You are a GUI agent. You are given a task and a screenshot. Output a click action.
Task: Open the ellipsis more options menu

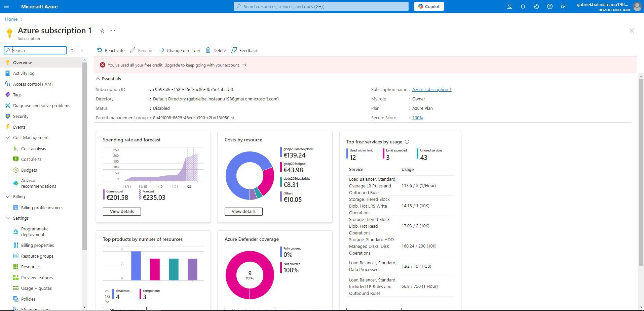tap(113, 31)
